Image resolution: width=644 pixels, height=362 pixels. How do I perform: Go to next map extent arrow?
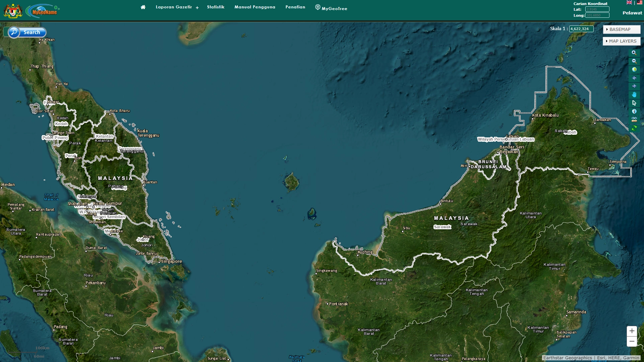point(634,86)
